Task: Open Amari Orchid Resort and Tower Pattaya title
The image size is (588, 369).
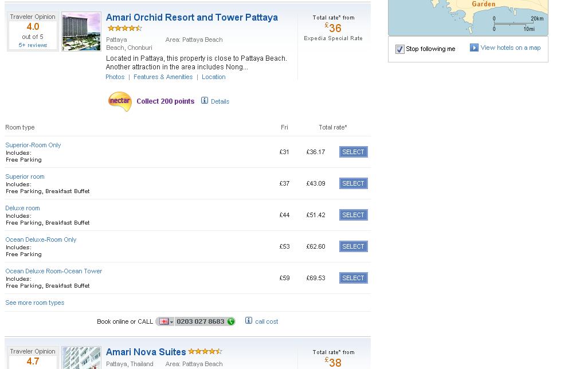Action: point(191,18)
